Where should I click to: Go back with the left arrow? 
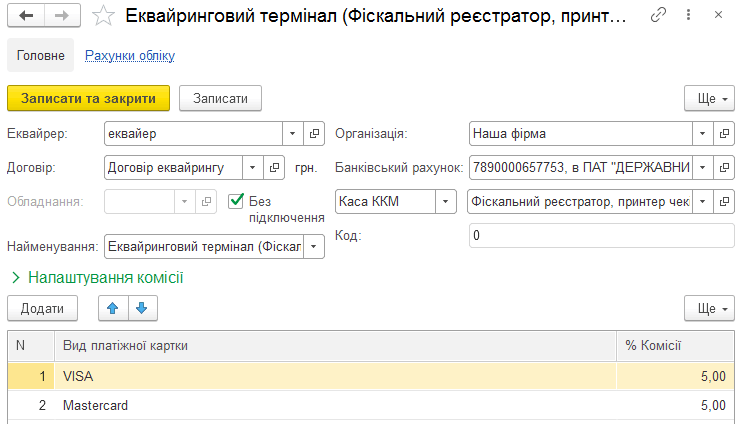26,16
